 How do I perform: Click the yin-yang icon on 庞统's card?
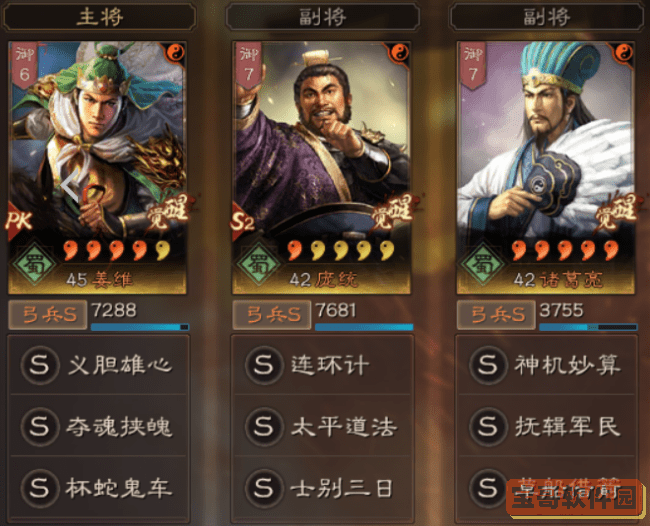[x=400, y=53]
